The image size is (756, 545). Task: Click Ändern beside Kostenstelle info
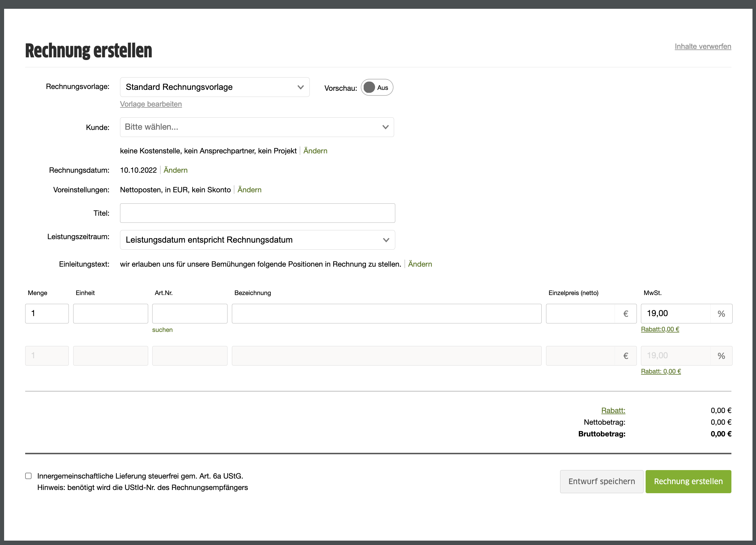coord(315,151)
